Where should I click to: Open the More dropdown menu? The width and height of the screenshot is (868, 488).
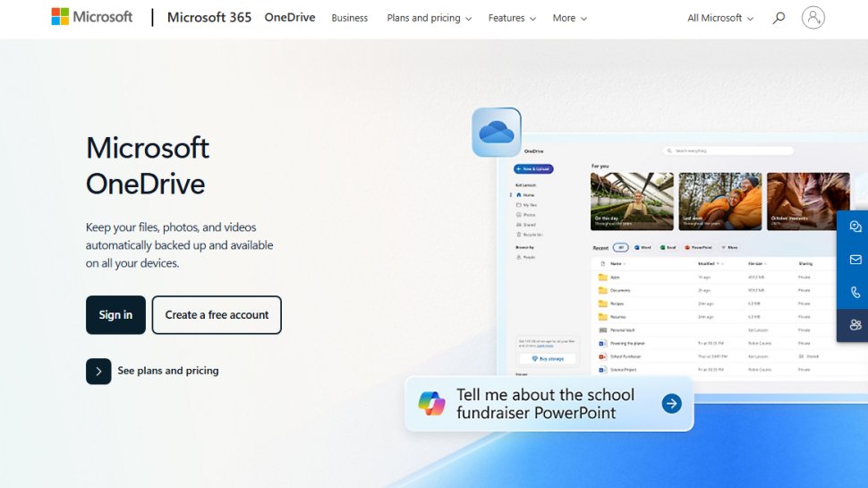click(x=570, y=18)
